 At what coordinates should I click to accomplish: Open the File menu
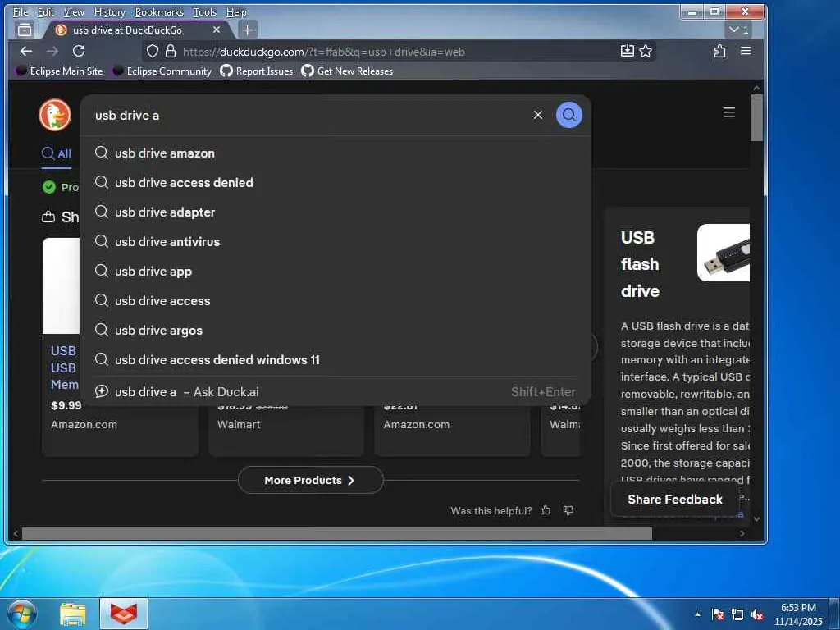(21, 11)
